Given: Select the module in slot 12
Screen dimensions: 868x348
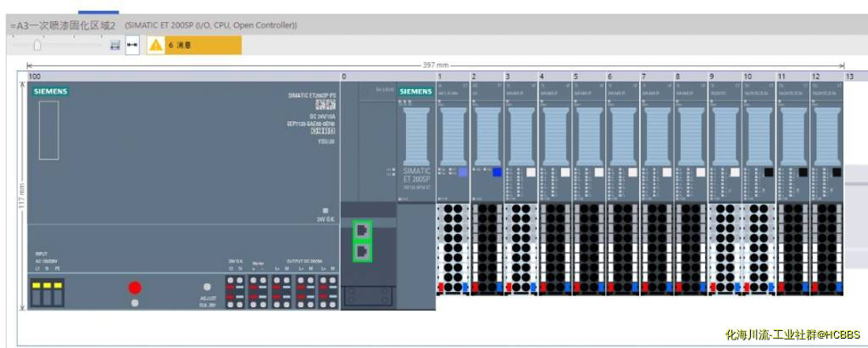Looking at the screenshot, I should click(x=826, y=188).
